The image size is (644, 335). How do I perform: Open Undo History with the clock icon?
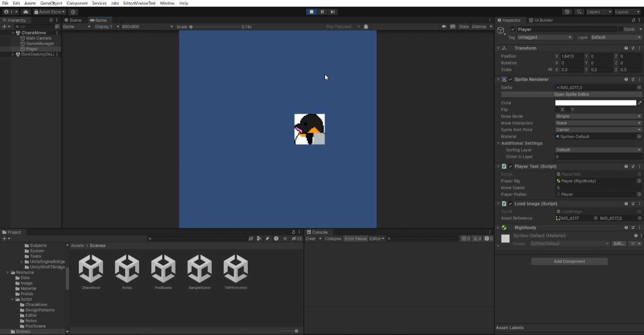pyautogui.click(x=567, y=12)
